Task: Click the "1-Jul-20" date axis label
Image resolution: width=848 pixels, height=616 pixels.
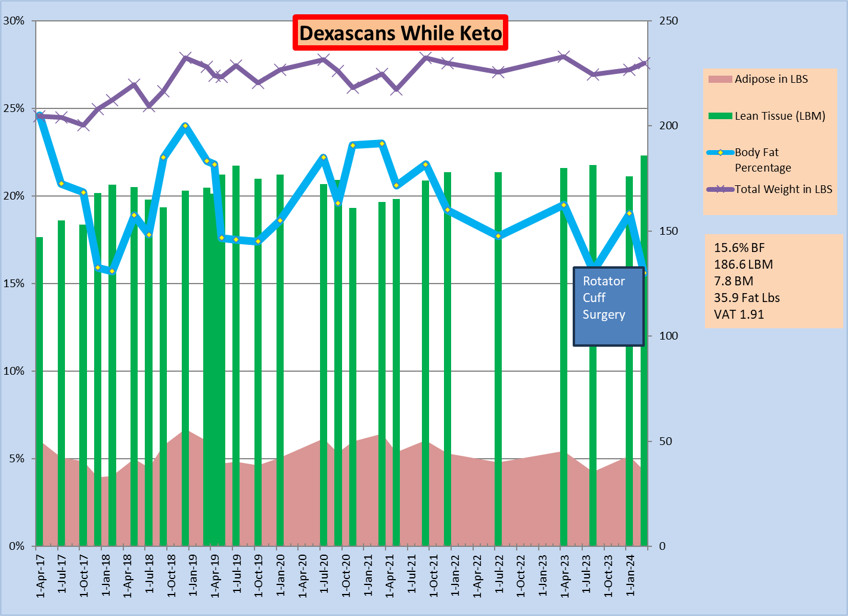Action: click(x=324, y=574)
